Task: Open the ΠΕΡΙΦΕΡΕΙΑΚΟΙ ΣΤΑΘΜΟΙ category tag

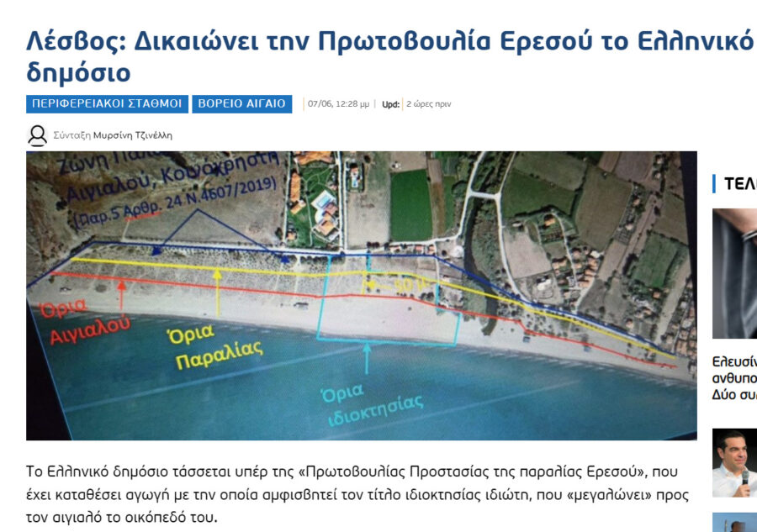Action: pyautogui.click(x=107, y=104)
